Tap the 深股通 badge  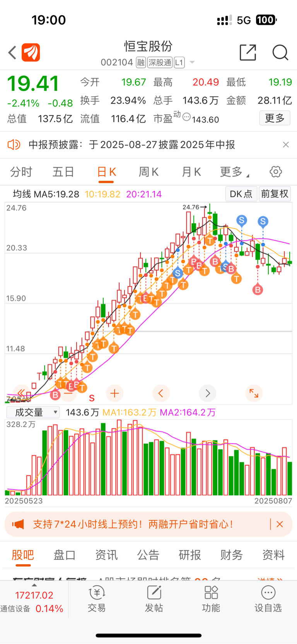160,62
